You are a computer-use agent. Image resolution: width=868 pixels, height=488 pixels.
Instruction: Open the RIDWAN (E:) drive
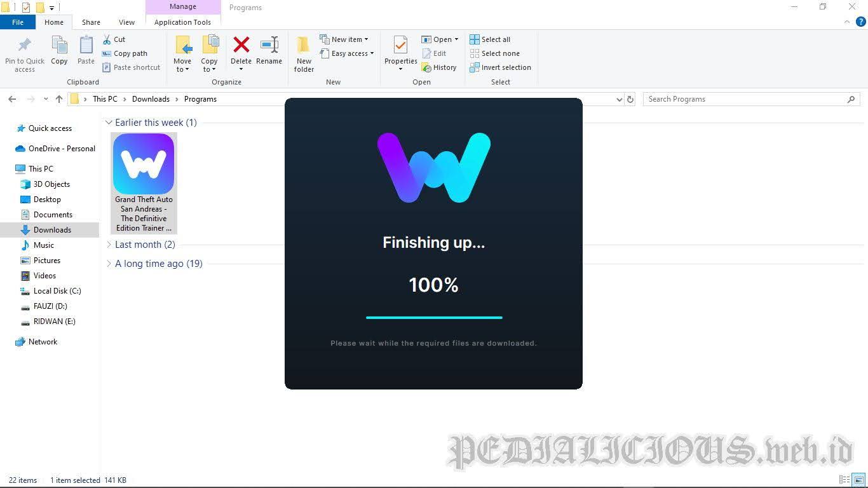click(x=54, y=322)
